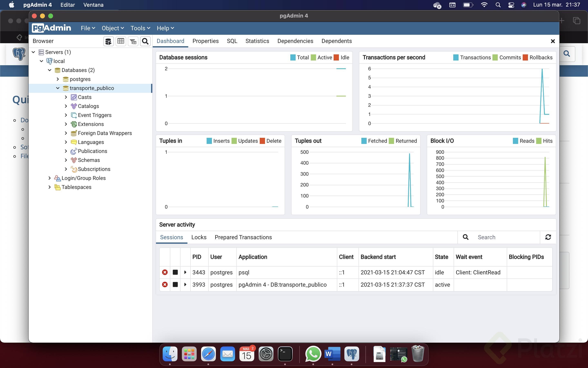588x368 pixels.
Task: Expand the Login/Group Roles node arrow
Action: tap(50, 178)
